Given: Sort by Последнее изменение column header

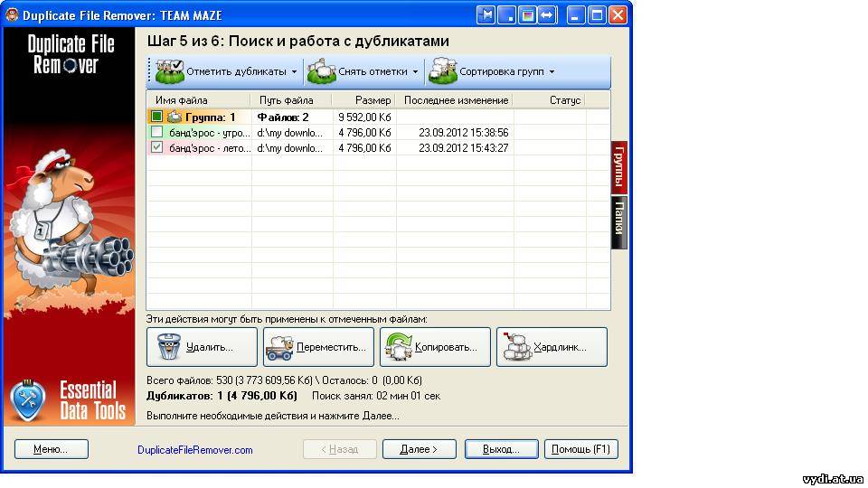Looking at the screenshot, I should [x=455, y=100].
